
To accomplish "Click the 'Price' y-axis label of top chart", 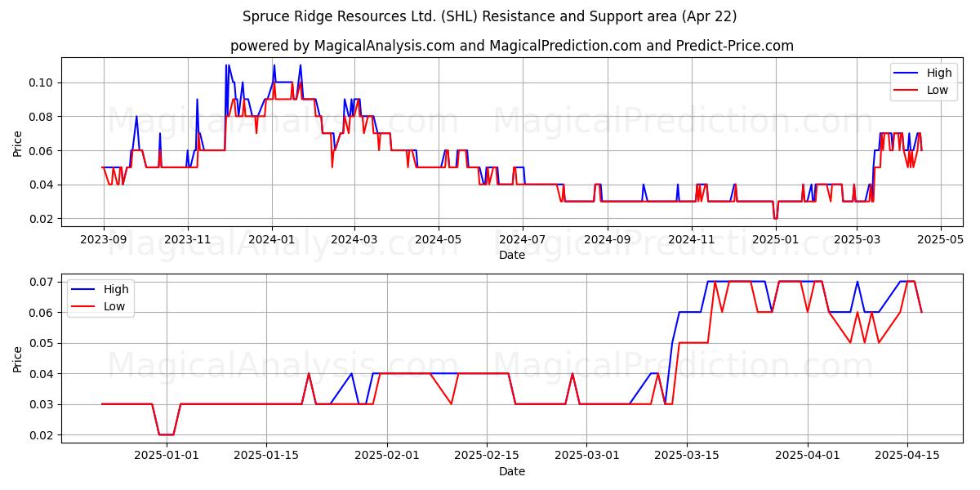I will point(18,143).
